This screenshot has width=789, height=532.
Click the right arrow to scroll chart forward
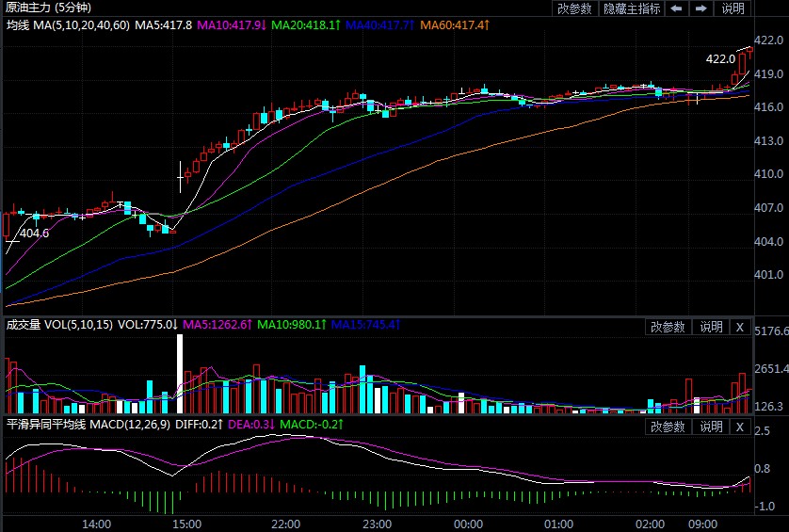(700, 8)
